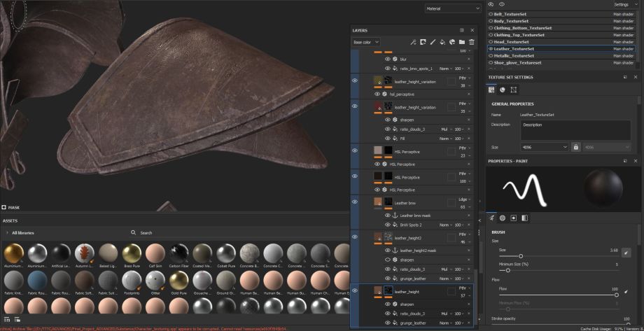Toggle visibility of the blur filter effect

tap(387, 59)
